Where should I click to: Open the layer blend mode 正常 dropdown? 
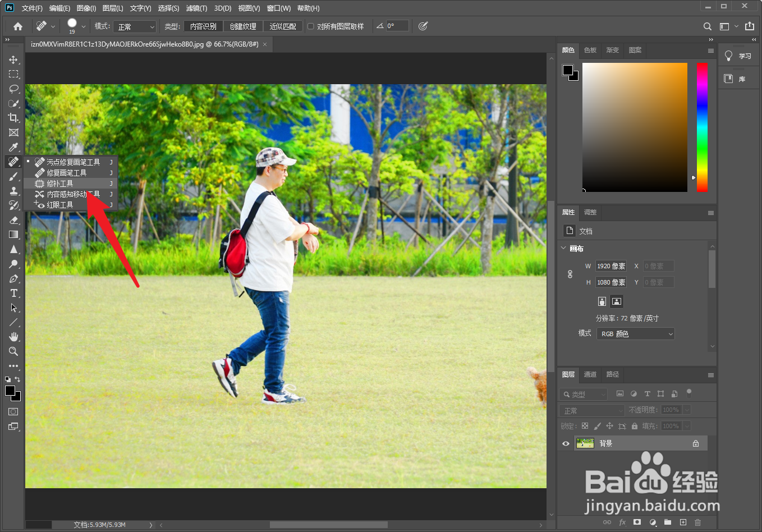pyautogui.click(x=592, y=411)
